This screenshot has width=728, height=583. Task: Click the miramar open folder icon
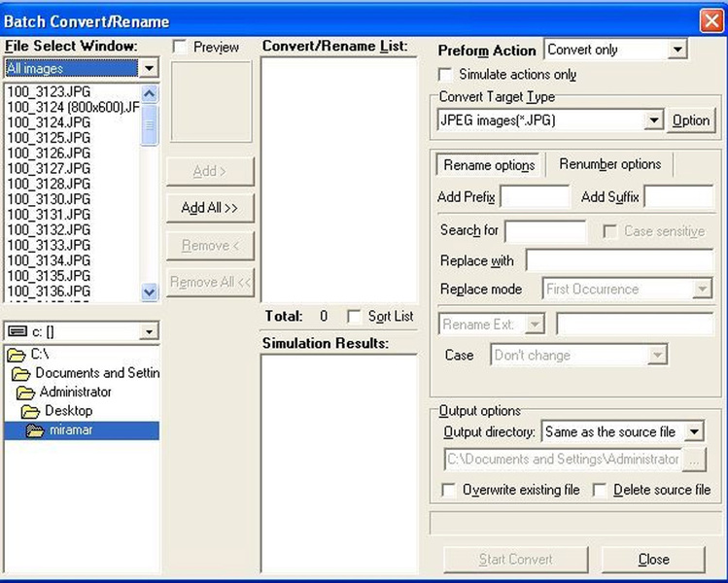click(x=35, y=430)
